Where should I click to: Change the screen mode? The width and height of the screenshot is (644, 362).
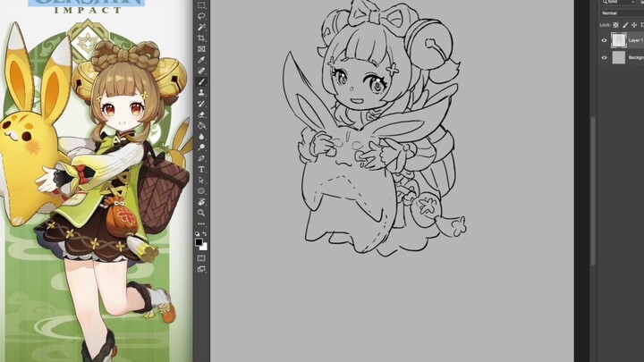[x=201, y=269]
